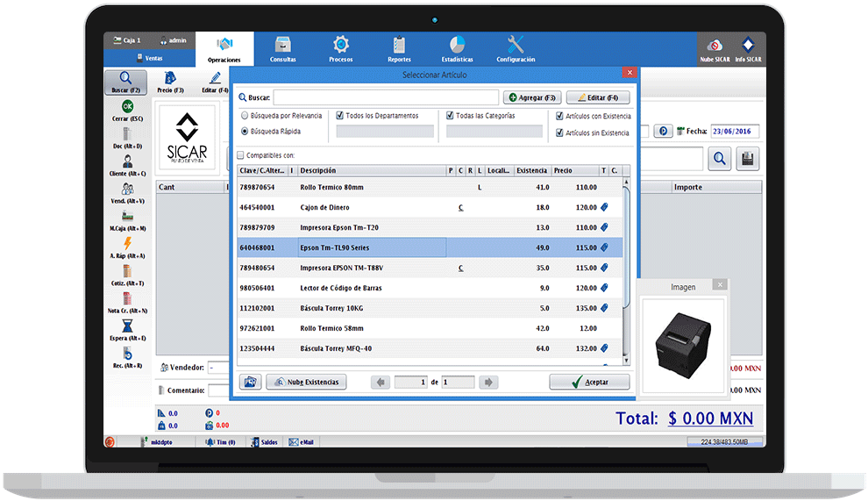Image resolution: width=868 pixels, height=501 pixels.
Task: Click the price tag icon for Cajon de Dinero
Action: coord(604,207)
